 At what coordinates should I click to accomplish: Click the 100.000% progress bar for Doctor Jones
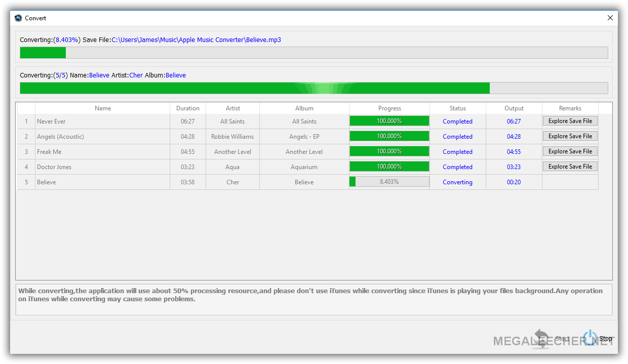coord(389,167)
